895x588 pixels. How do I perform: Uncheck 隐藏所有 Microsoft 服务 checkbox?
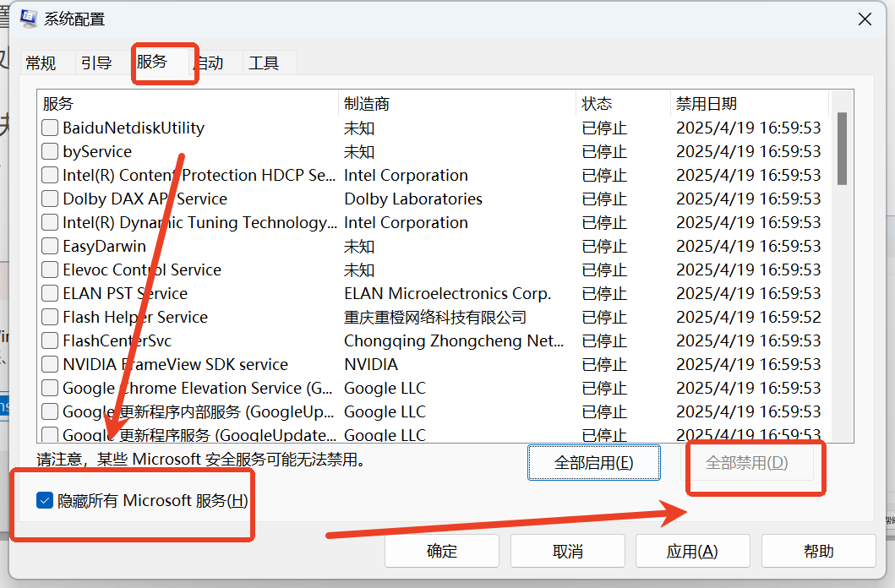(45, 500)
